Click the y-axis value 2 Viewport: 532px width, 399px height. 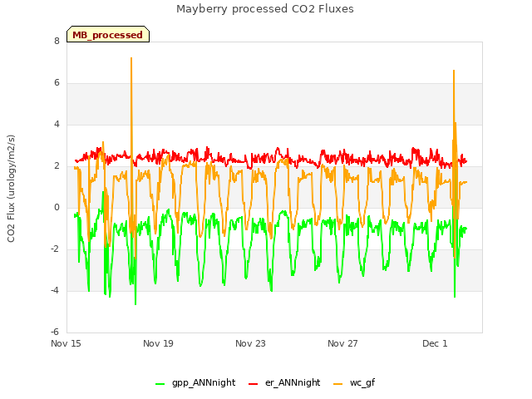(57, 166)
